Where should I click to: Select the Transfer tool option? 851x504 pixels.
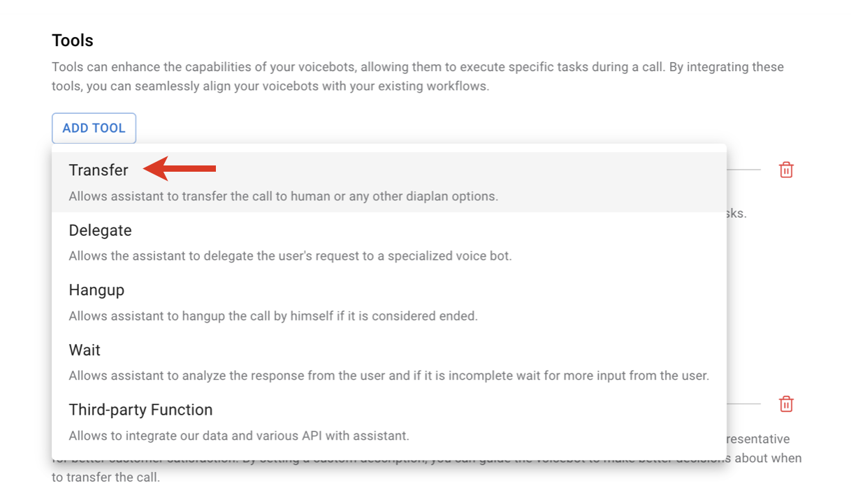coord(99,170)
